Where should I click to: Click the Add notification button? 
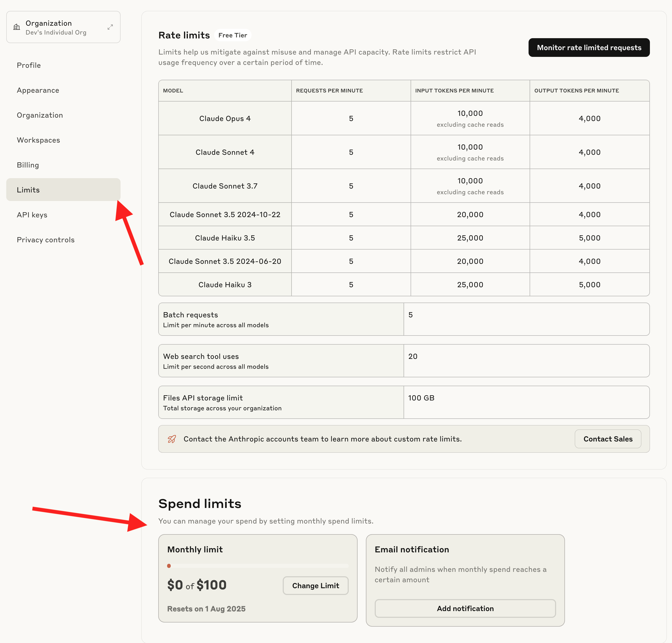point(465,608)
